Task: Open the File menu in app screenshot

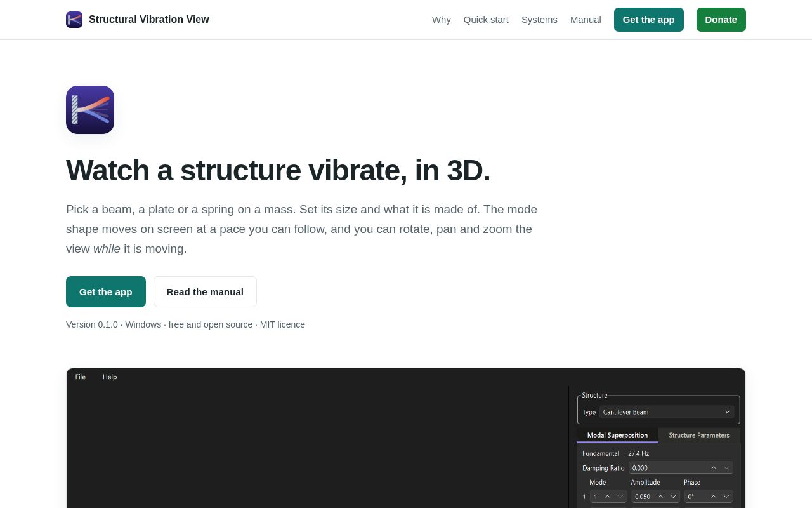Action: click(81, 377)
